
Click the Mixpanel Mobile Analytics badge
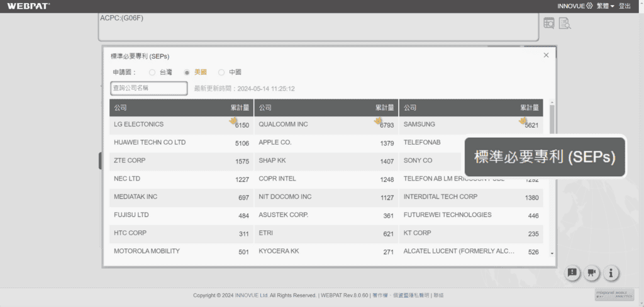click(x=609, y=295)
